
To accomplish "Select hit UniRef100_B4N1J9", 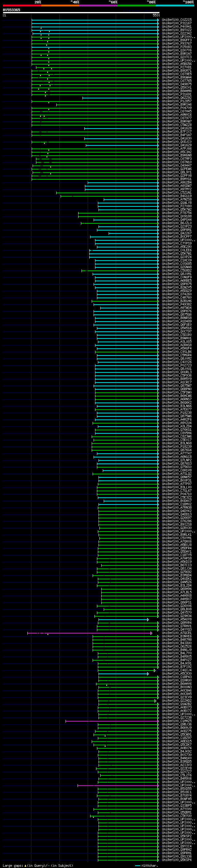I will coord(176,650).
